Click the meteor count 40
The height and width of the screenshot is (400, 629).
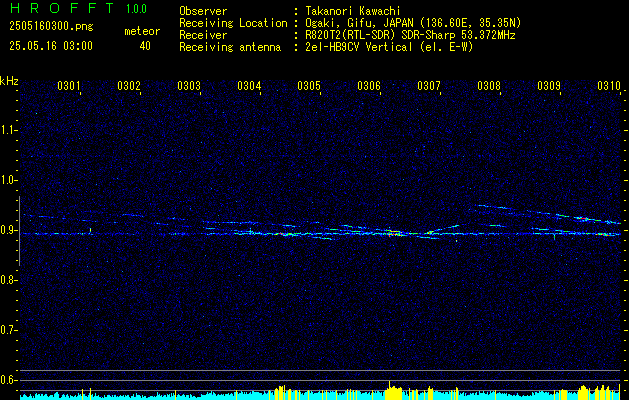pyautogui.click(x=145, y=46)
